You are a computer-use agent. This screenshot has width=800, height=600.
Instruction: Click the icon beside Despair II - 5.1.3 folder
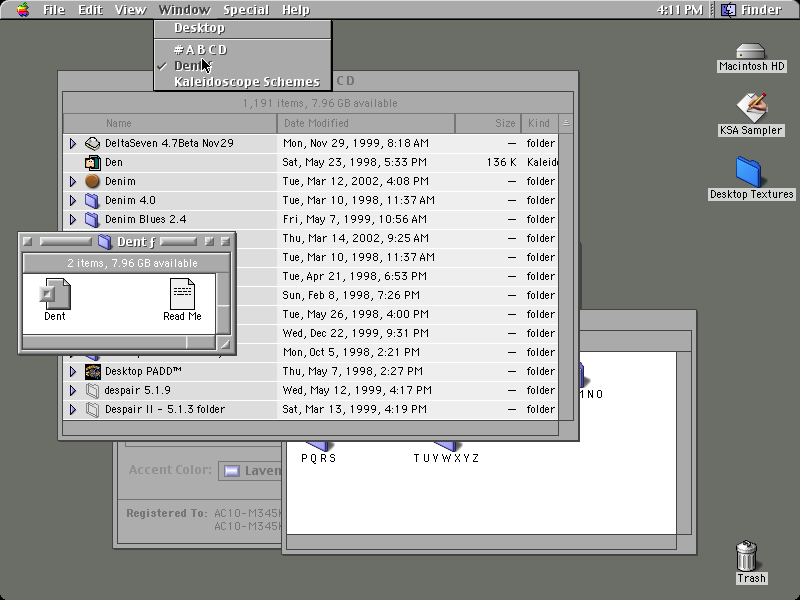tap(92, 409)
